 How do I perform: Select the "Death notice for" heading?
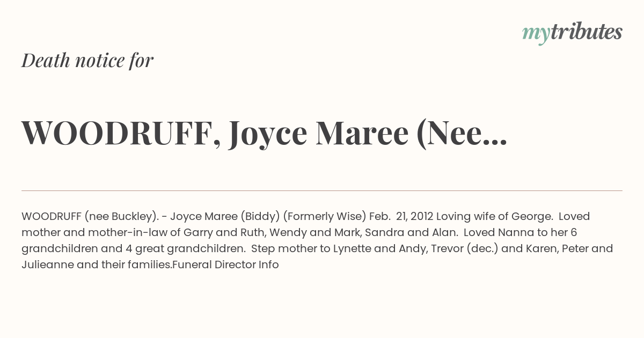[87, 61]
